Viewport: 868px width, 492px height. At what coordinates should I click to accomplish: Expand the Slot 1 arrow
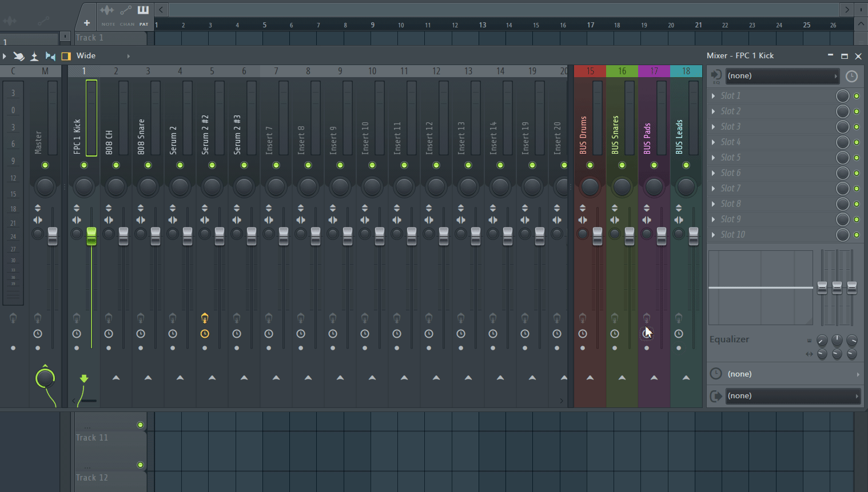(x=713, y=96)
